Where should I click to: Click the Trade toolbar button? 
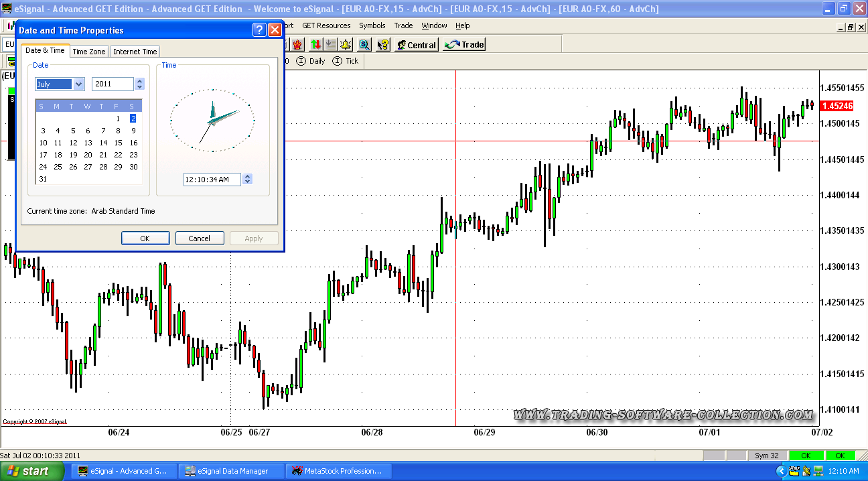(x=464, y=45)
